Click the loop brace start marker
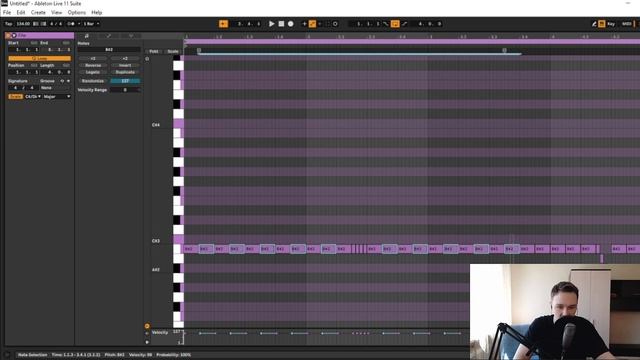 coord(199,51)
